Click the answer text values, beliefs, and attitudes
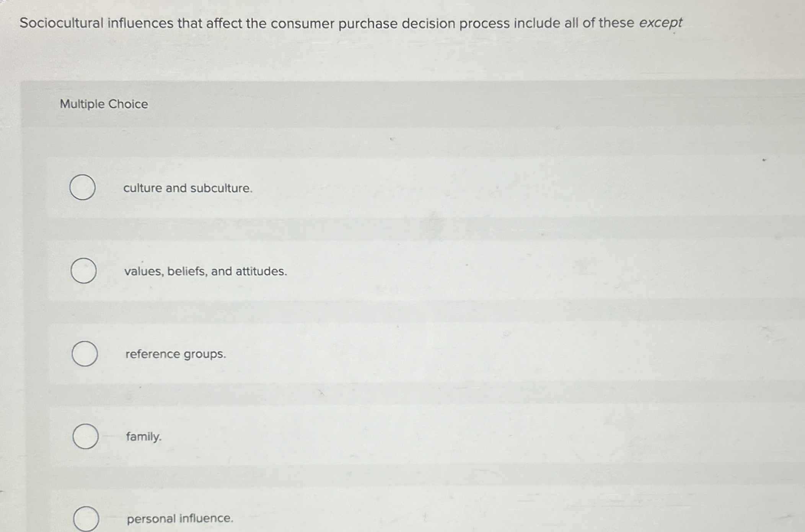Viewport: 805px width, 532px height. point(205,272)
